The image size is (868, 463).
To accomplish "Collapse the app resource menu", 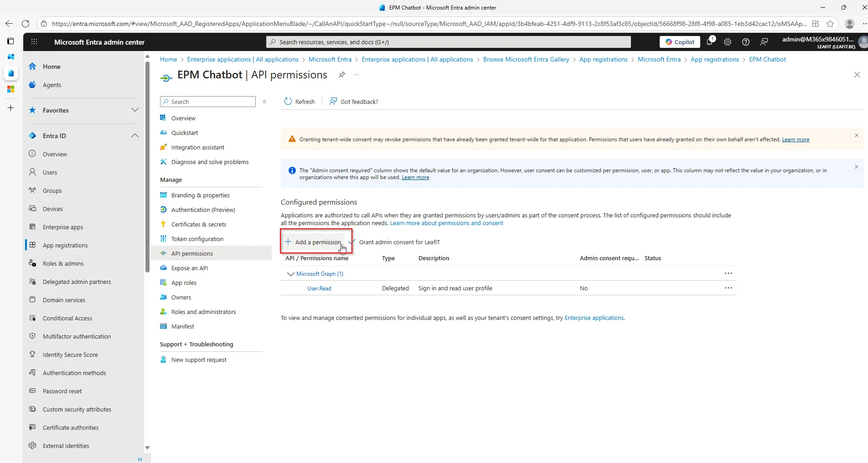I will [x=264, y=102].
